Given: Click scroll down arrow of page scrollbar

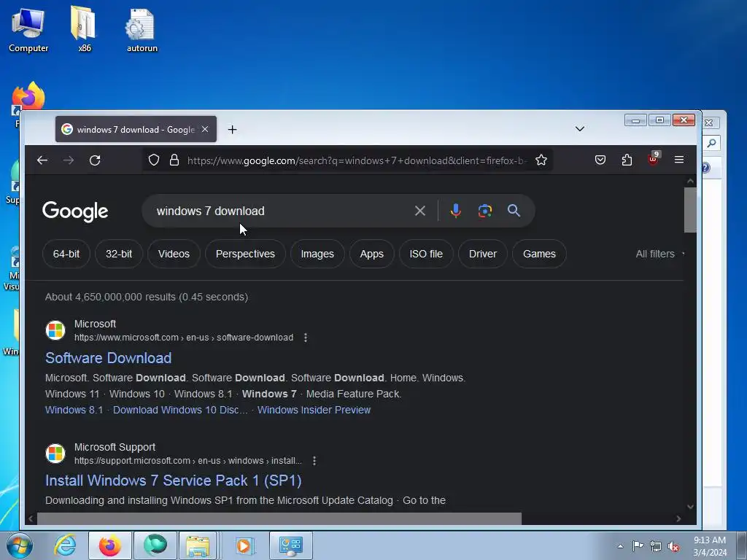Looking at the screenshot, I should click(690, 507).
